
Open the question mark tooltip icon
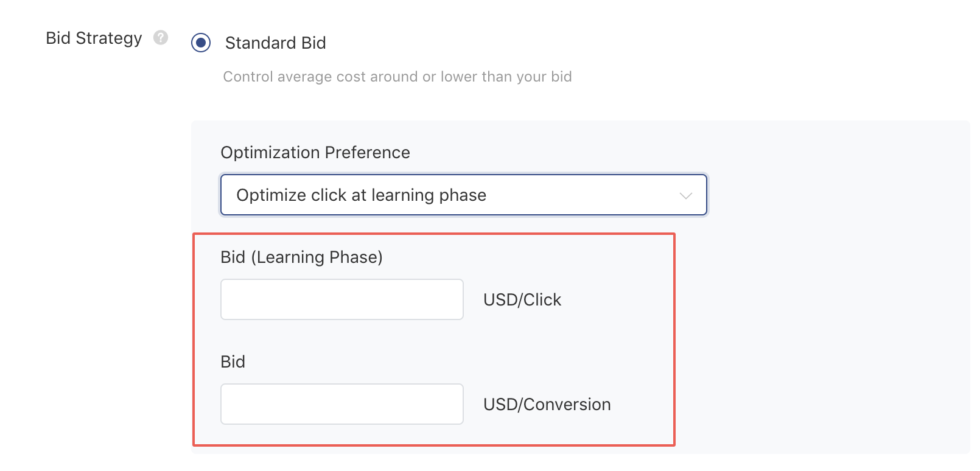pyautogui.click(x=160, y=38)
